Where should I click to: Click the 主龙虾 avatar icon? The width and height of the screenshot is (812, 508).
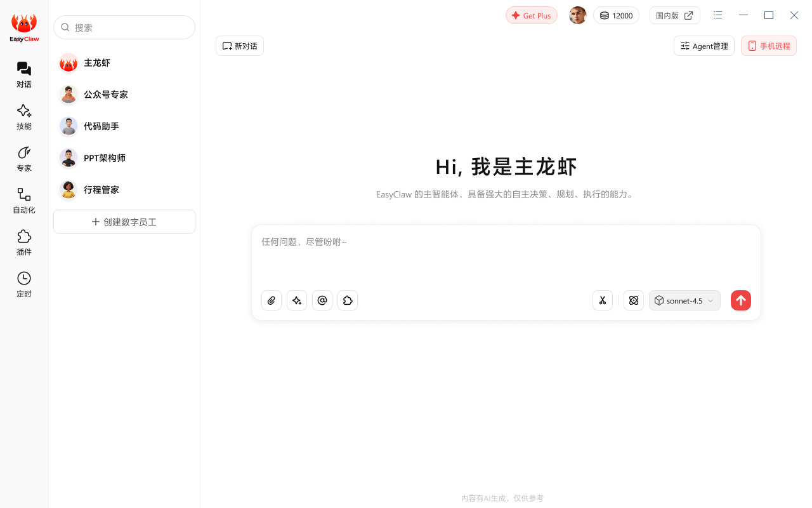(69, 63)
